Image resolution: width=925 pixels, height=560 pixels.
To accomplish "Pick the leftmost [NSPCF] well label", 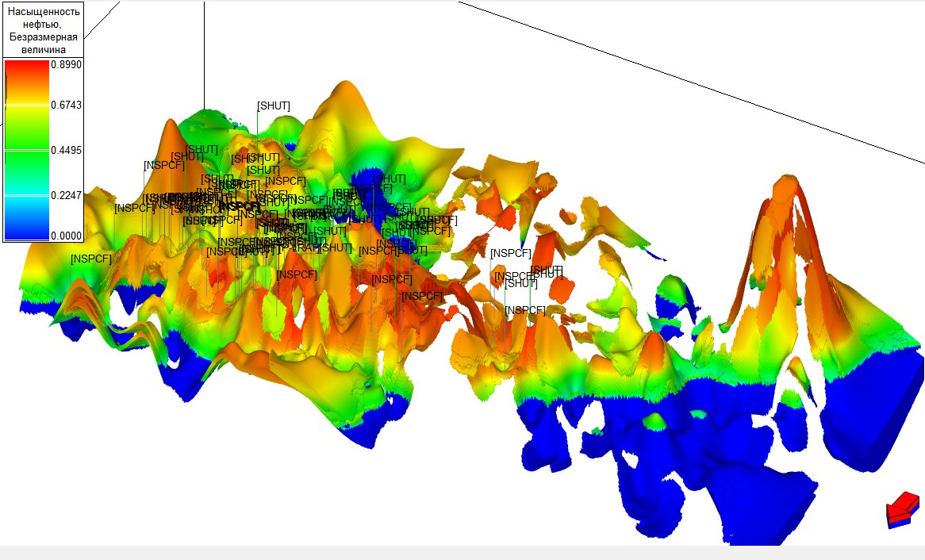I will (91, 259).
